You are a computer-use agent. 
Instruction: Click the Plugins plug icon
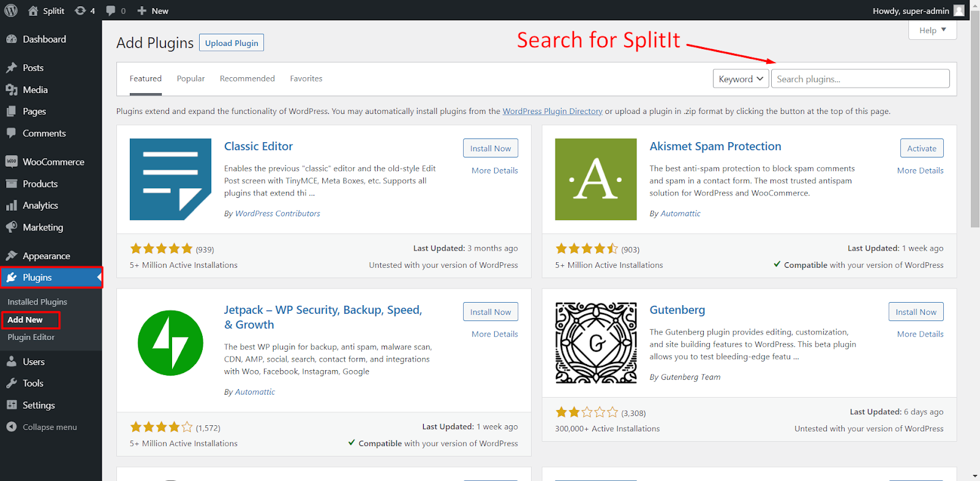pos(11,278)
